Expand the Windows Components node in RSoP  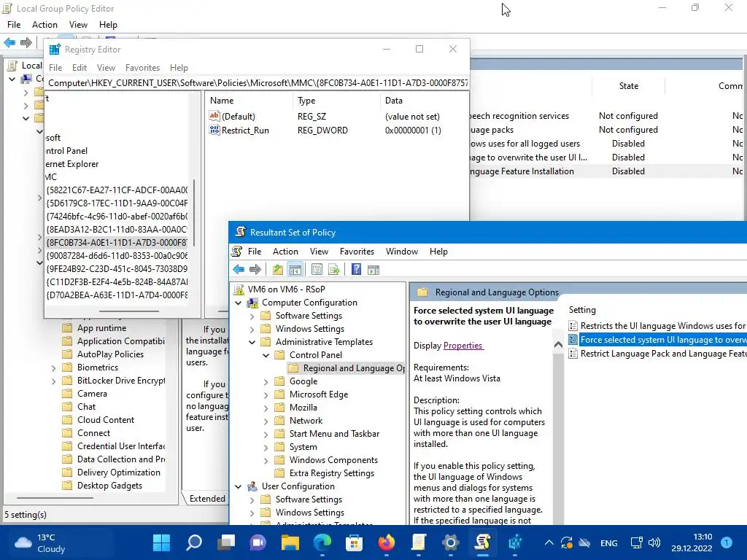[x=266, y=461]
